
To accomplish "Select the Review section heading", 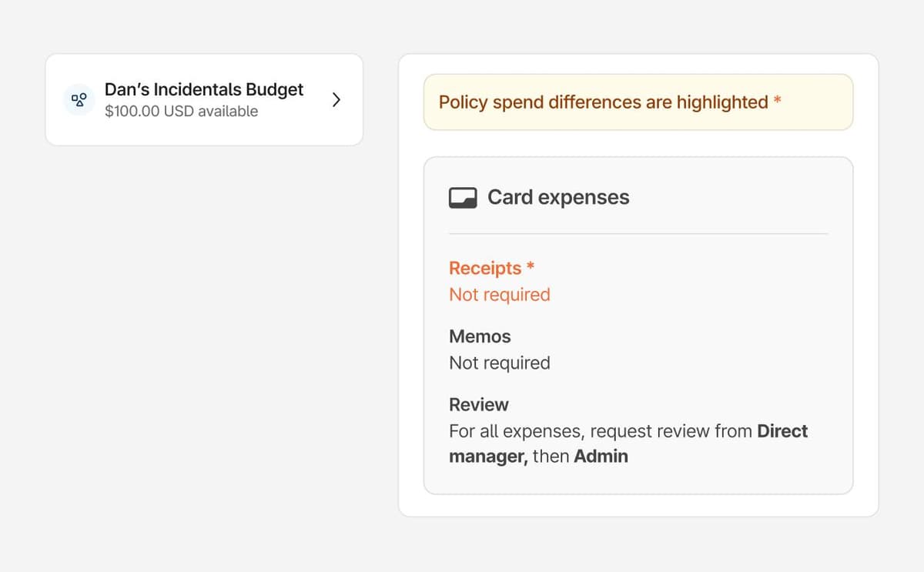I will [478, 404].
